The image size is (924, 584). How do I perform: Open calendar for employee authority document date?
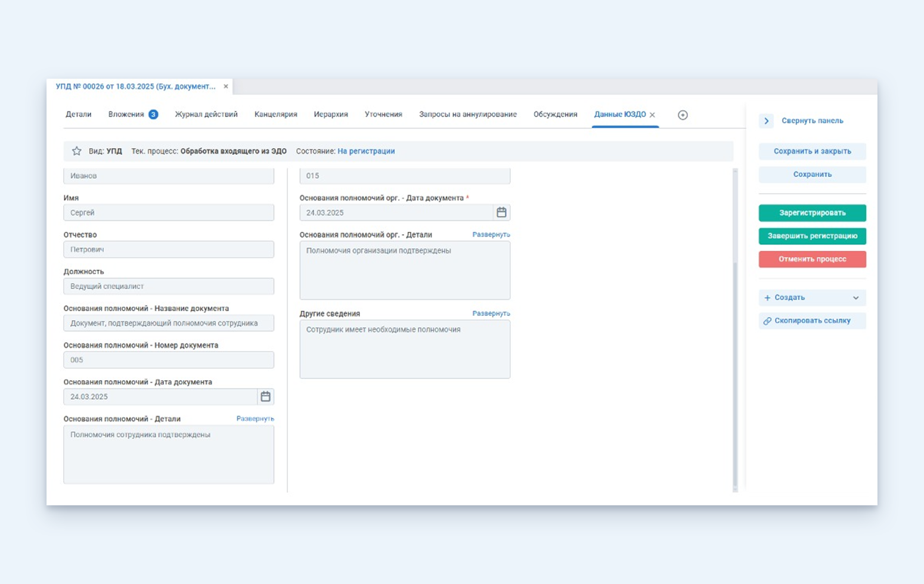click(x=265, y=397)
